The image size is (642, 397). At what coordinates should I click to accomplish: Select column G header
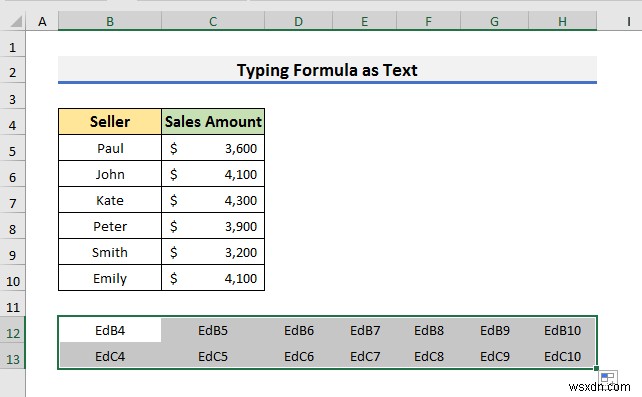(494, 21)
